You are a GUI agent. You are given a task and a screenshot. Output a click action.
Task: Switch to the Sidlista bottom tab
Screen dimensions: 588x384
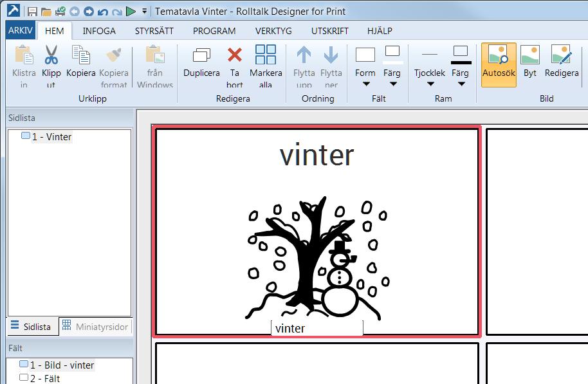(32, 327)
